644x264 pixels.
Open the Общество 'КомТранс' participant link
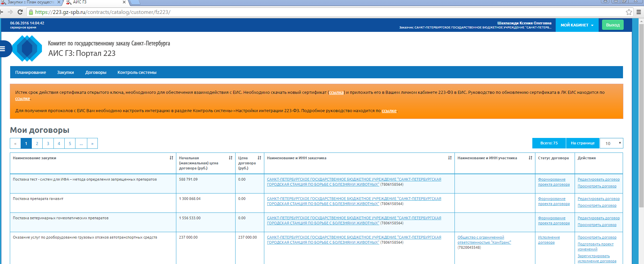pyautogui.click(x=484, y=240)
